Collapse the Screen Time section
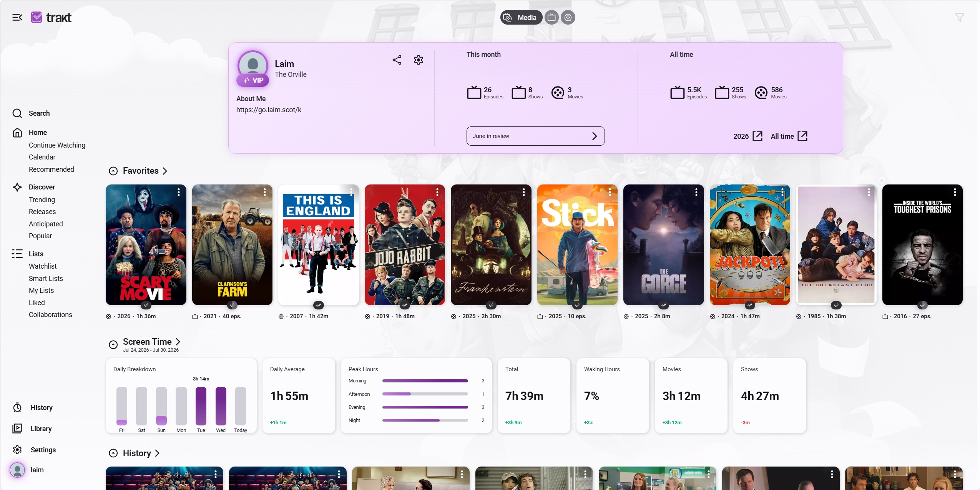Image resolution: width=980 pixels, height=490 pixels. (x=113, y=345)
